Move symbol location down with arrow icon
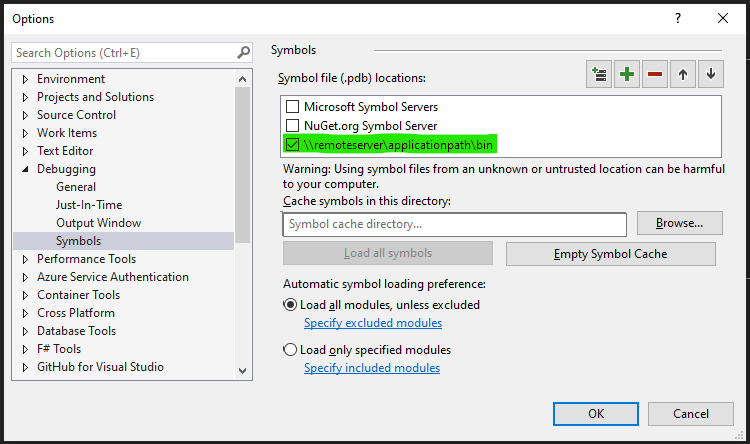 [711, 74]
